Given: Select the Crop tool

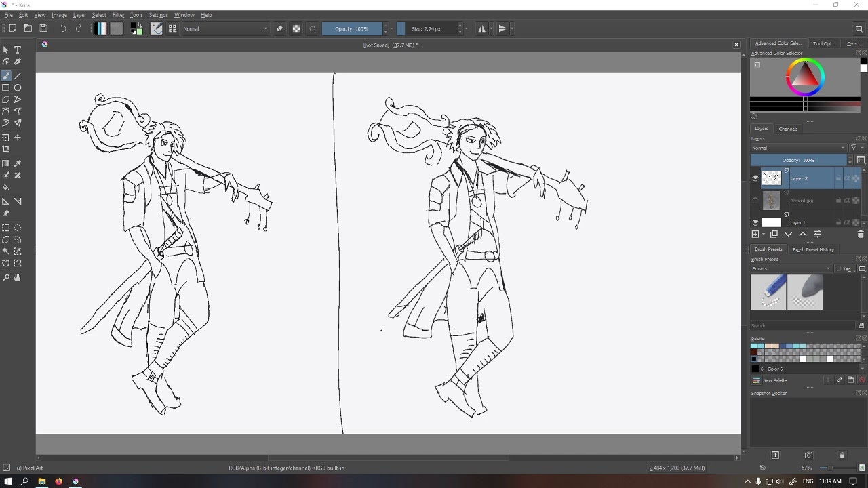Looking at the screenshot, I should pyautogui.click(x=6, y=149).
